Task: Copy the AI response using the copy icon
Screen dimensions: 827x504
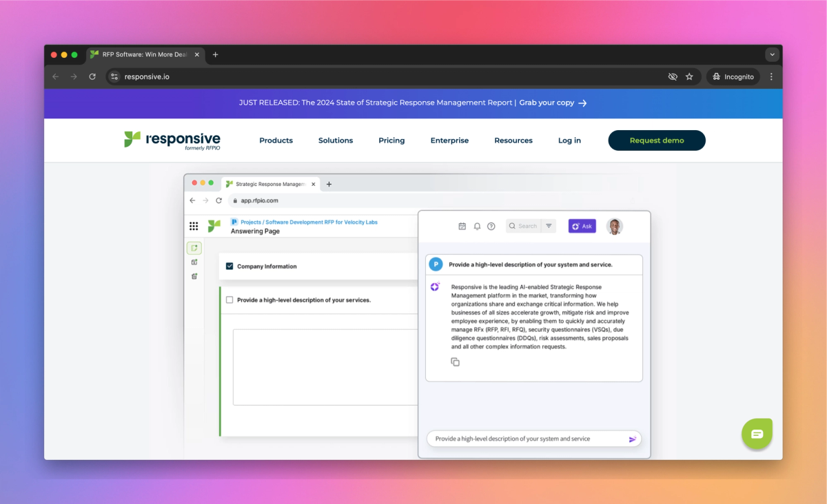Action: [x=456, y=361]
